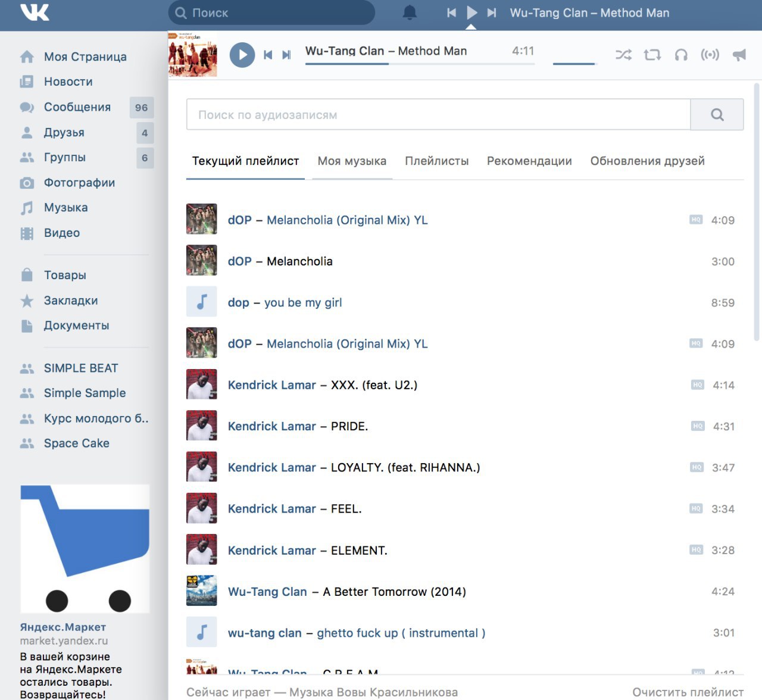The height and width of the screenshot is (700, 762).
Task: Skip to previous track in top bar
Action: (x=452, y=12)
